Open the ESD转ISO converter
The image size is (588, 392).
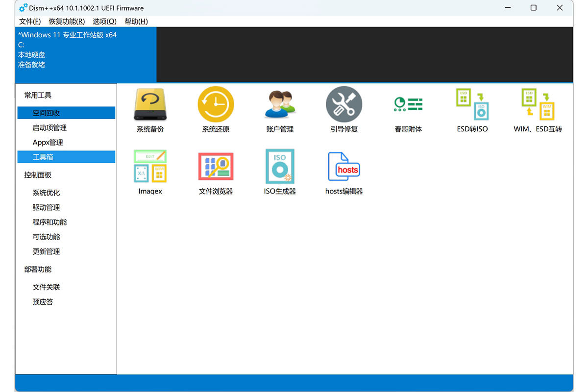472,105
